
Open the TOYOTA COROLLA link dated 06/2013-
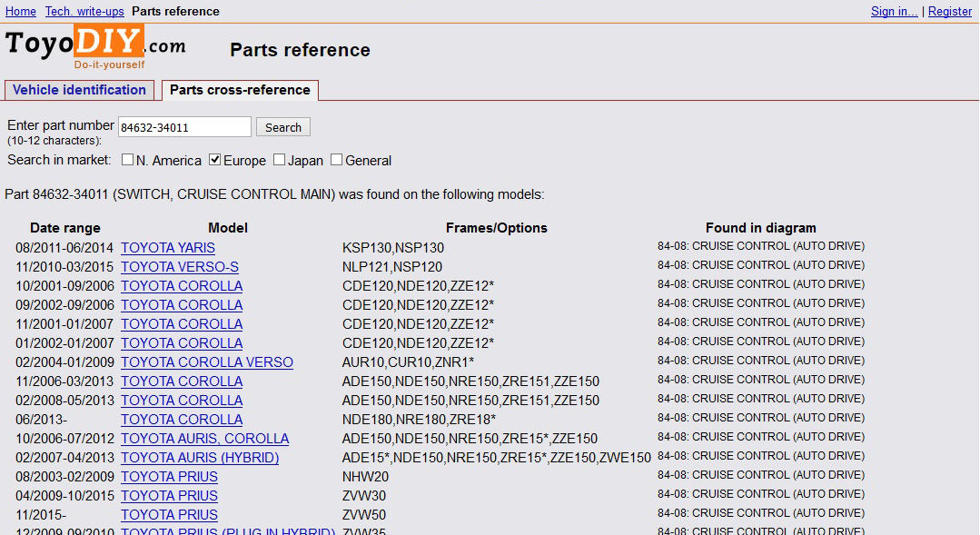coord(182,420)
